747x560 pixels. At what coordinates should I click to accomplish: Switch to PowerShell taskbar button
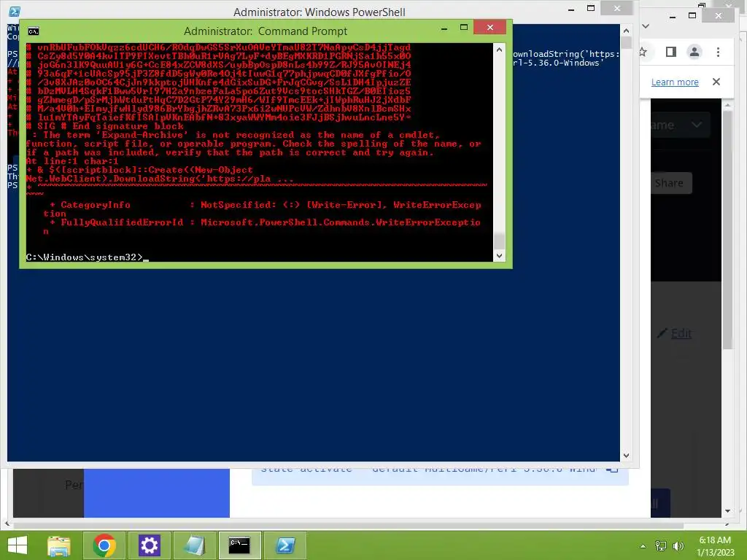pyautogui.click(x=285, y=545)
